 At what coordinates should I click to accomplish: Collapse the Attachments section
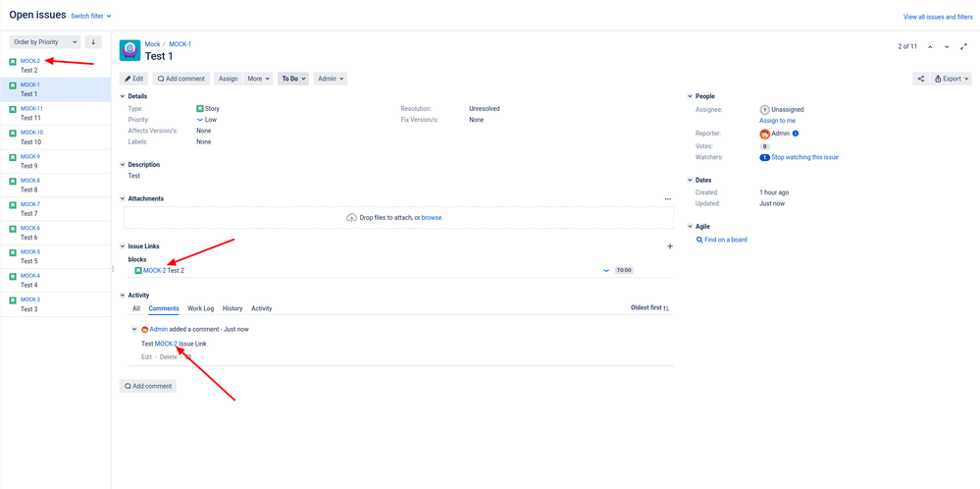tap(123, 198)
